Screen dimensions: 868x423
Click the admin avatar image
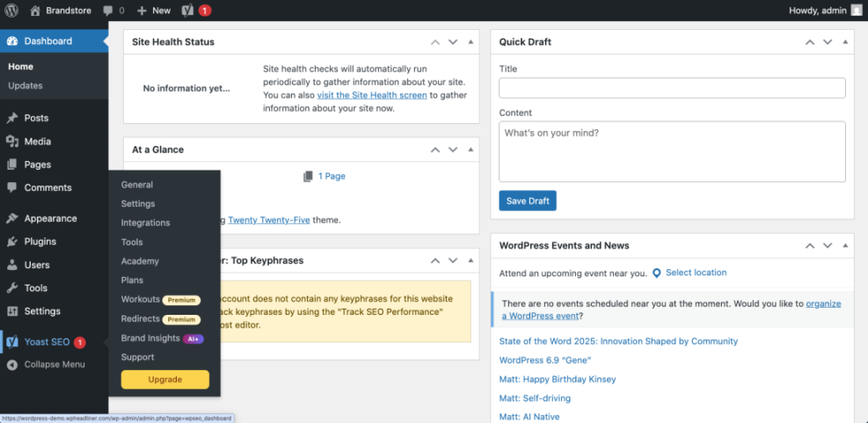pyautogui.click(x=856, y=10)
